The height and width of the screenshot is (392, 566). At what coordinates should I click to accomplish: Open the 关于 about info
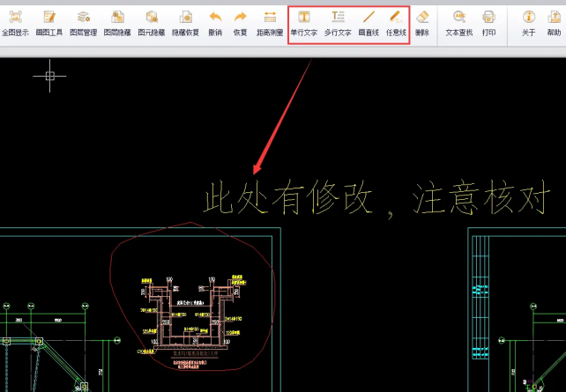point(528,22)
